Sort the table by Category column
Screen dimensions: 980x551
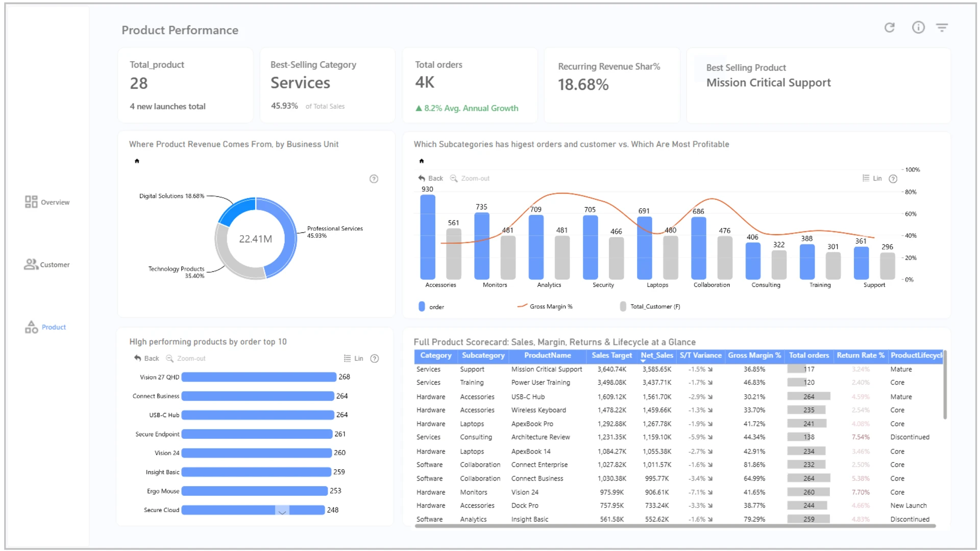(x=435, y=356)
